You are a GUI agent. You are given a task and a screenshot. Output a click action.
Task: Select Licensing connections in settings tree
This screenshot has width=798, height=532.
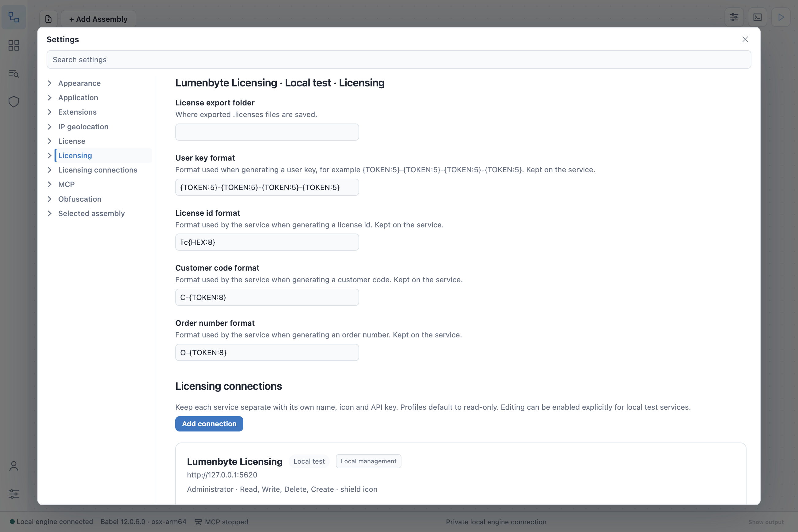coord(98,170)
